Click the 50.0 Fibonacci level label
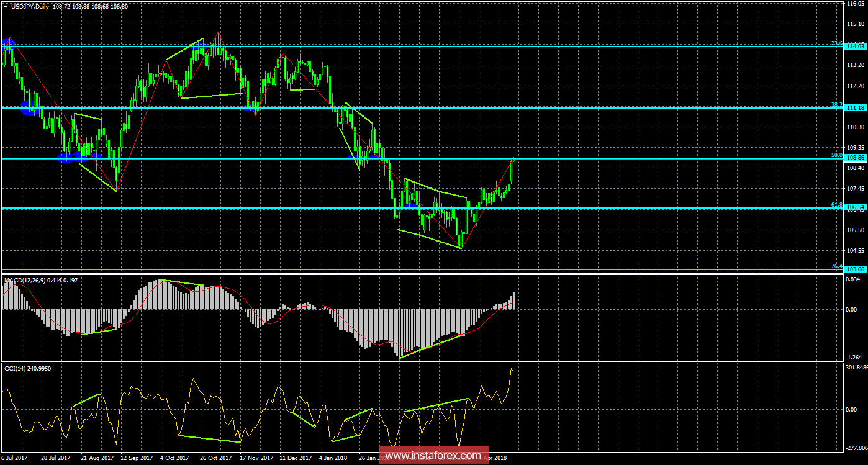The height and width of the screenshot is (465, 868). click(x=837, y=155)
